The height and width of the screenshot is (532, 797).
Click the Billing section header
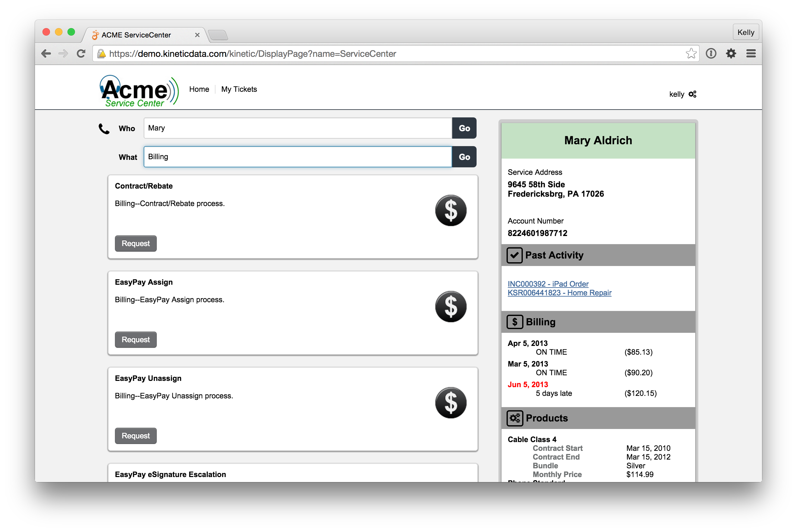coord(598,322)
